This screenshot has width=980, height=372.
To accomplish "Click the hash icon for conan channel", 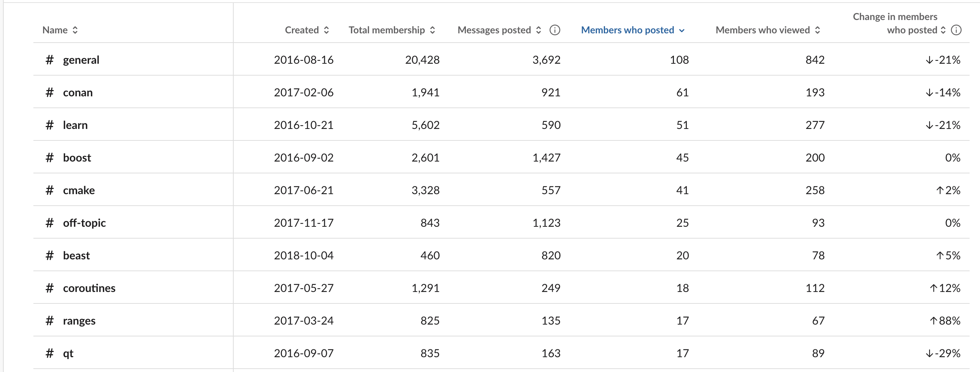I will click(49, 92).
